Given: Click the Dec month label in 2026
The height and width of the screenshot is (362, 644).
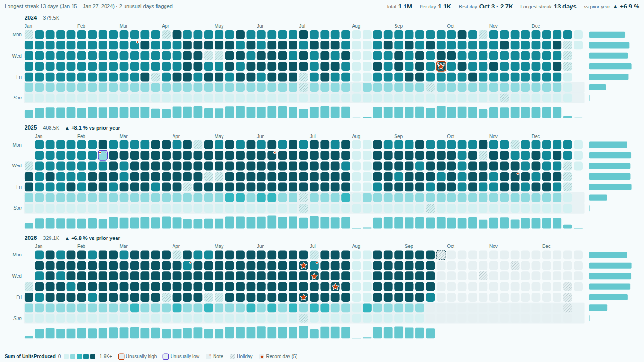Looking at the screenshot, I should 546,246.
